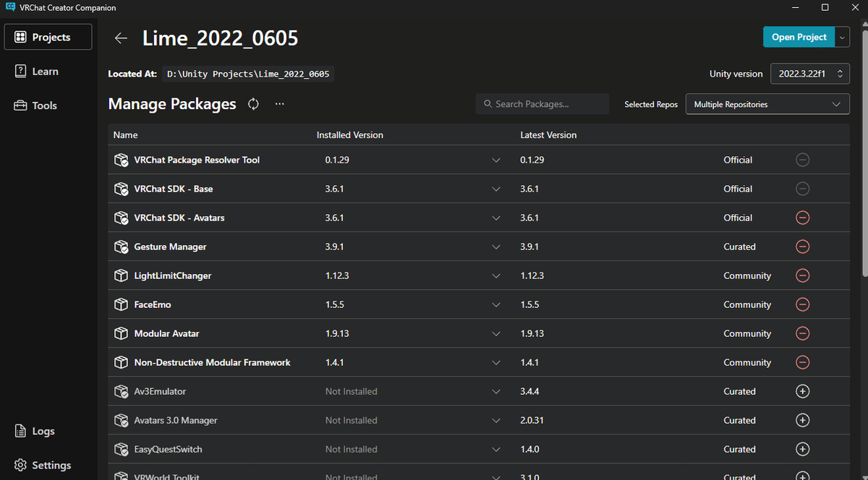Open the Settings section in the sidebar
868x480 pixels.
pos(48,465)
